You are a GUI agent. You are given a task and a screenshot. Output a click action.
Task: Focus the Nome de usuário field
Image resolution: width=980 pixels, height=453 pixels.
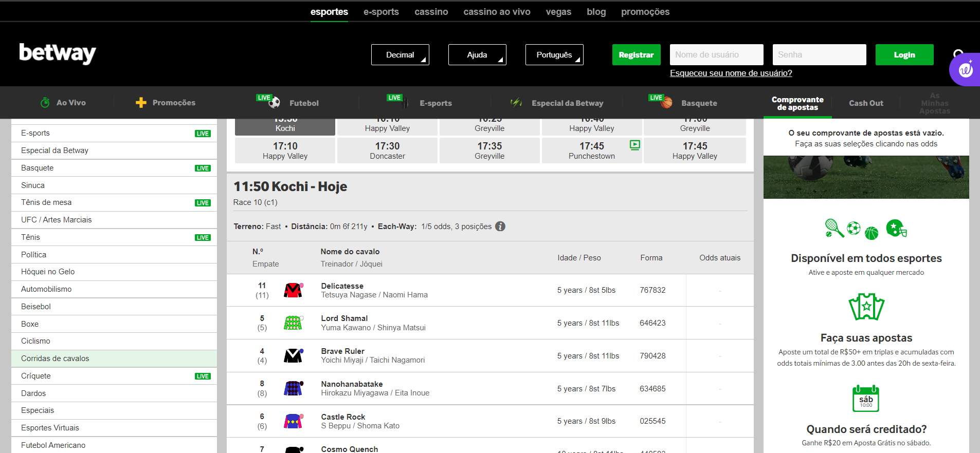click(717, 55)
